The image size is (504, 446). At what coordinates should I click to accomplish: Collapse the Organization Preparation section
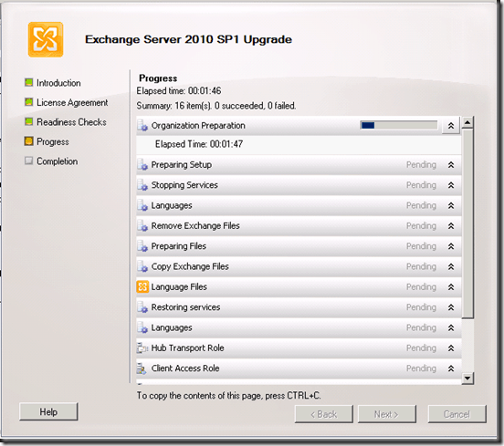tap(451, 126)
